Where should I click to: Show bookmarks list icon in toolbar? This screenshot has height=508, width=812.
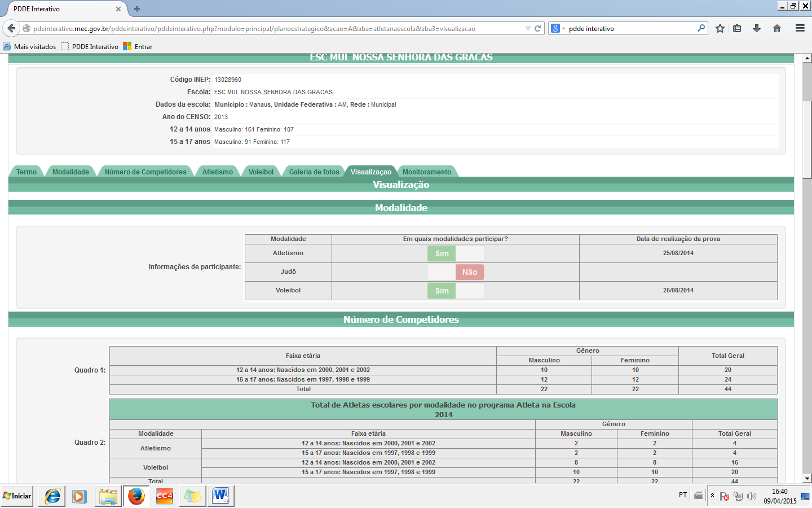click(737, 28)
